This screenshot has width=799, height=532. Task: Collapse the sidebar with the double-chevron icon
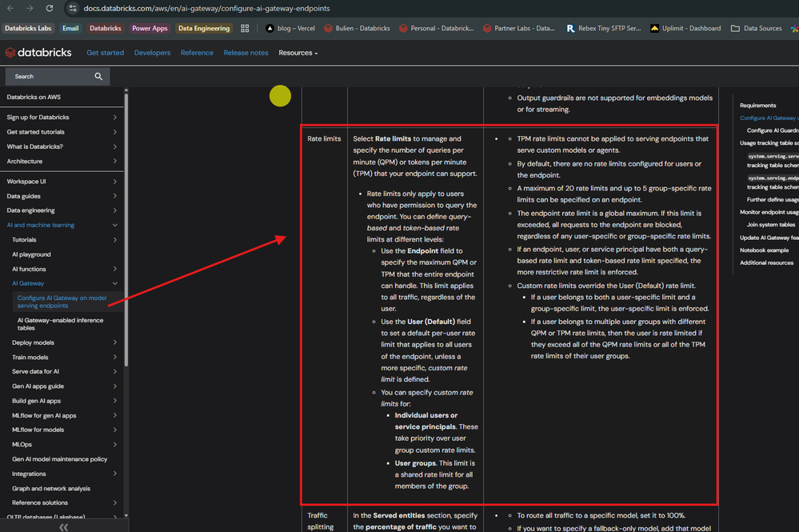click(x=63, y=526)
